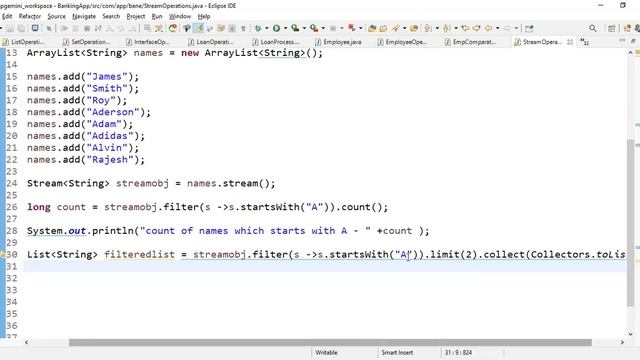Open the Coverage button dropdown arrow

(x=304, y=28)
